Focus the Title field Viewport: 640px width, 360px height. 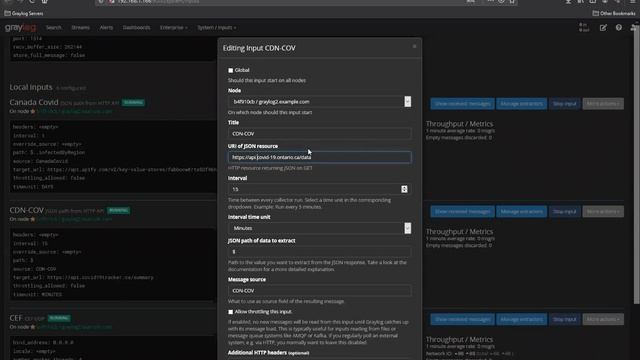[320, 133]
